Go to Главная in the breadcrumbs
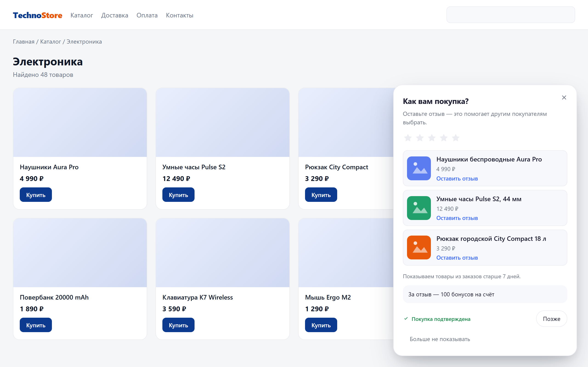 coord(24,42)
